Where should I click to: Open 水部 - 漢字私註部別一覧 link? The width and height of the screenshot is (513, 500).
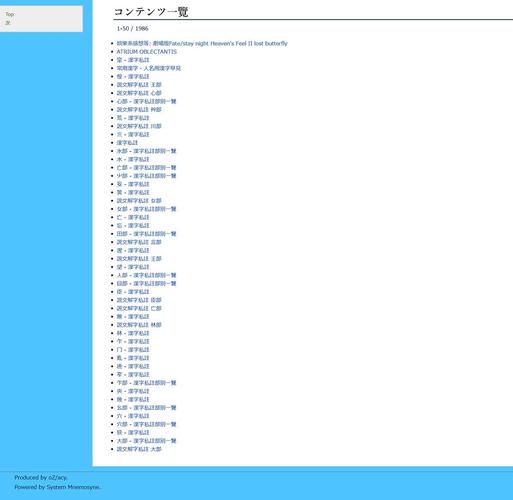[x=146, y=151]
